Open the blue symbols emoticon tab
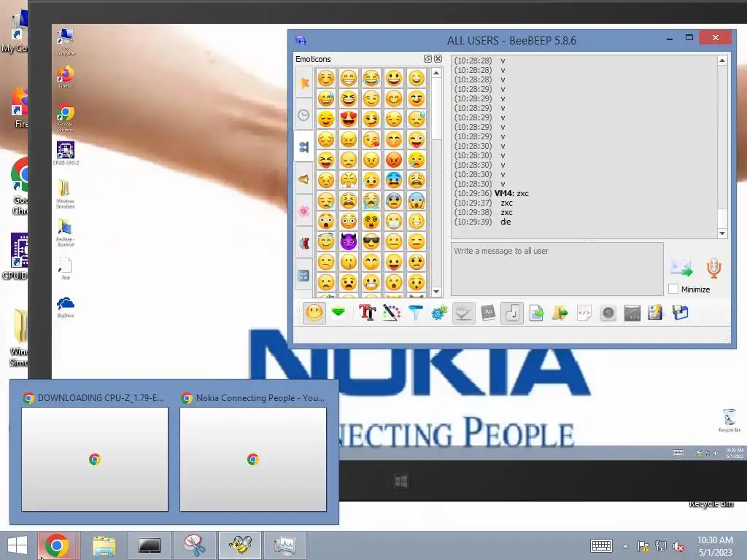Viewport: 747px width, 560px height. click(304, 275)
